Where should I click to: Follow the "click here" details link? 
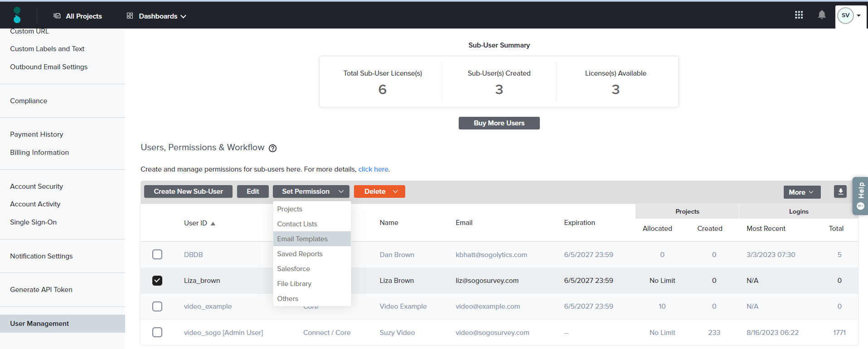373,169
